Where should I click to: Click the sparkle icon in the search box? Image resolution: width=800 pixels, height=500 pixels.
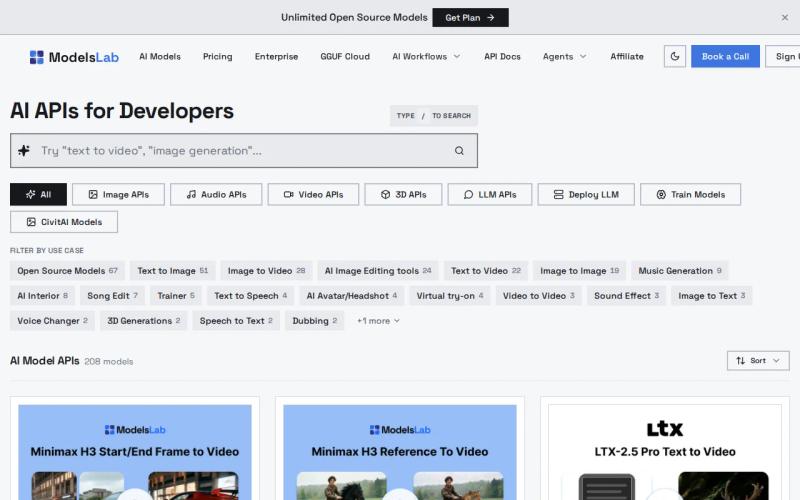coord(24,151)
